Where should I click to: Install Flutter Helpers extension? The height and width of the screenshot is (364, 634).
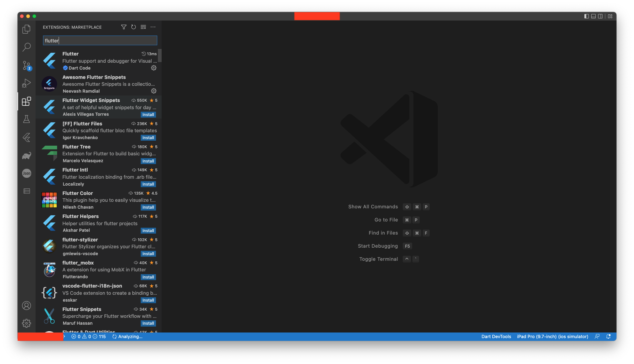click(x=148, y=231)
